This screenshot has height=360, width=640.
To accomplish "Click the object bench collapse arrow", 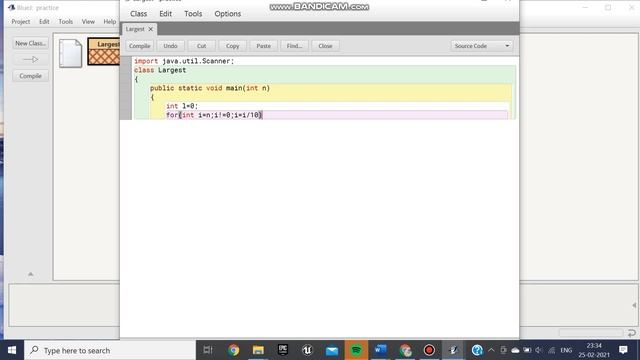I will pyautogui.click(x=634, y=305).
